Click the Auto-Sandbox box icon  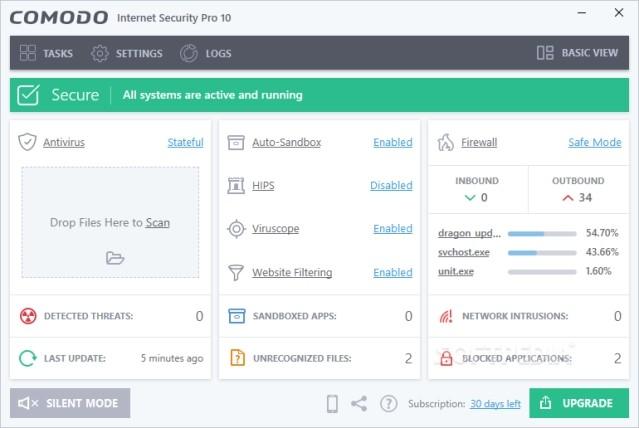tap(236, 142)
